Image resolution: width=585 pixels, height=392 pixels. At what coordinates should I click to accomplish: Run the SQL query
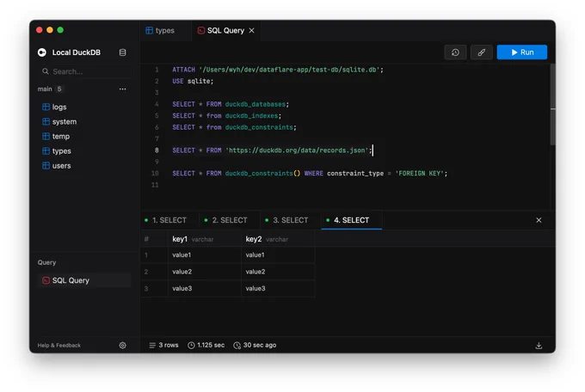[521, 52]
